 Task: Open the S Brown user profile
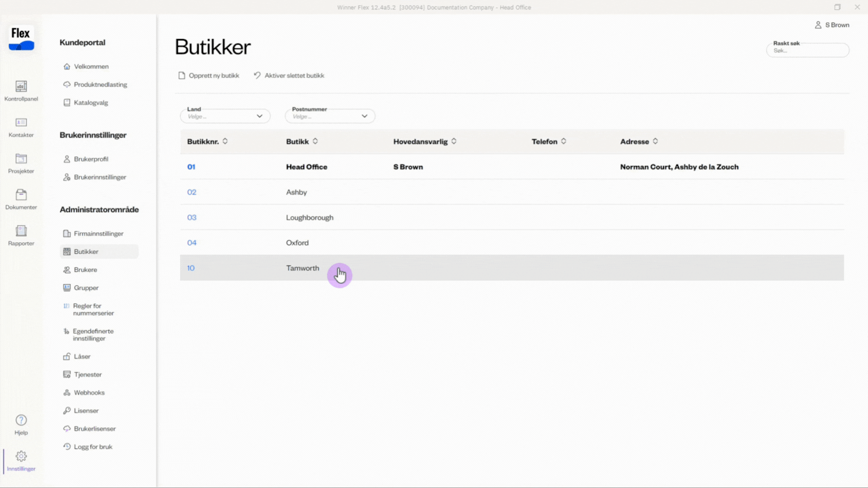pos(832,25)
